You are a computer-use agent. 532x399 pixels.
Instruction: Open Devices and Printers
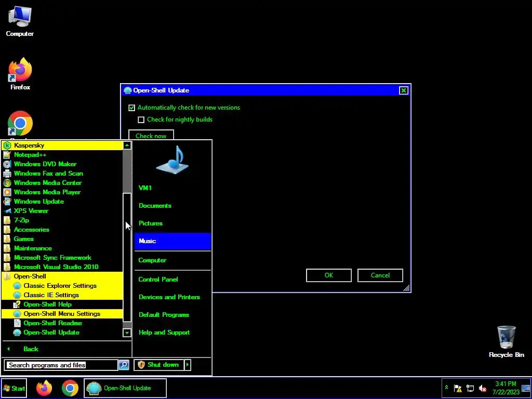172,297
